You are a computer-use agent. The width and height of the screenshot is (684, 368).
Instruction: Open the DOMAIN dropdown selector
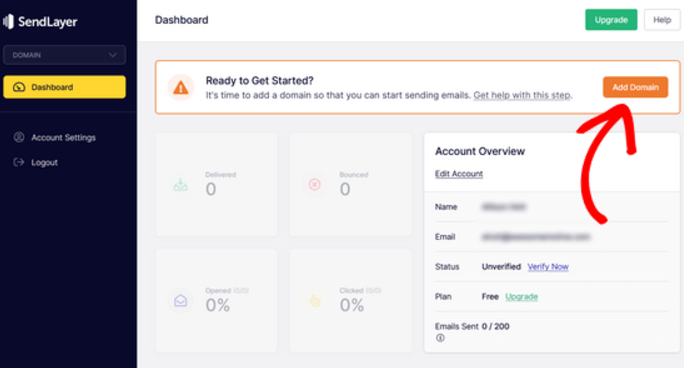point(65,55)
